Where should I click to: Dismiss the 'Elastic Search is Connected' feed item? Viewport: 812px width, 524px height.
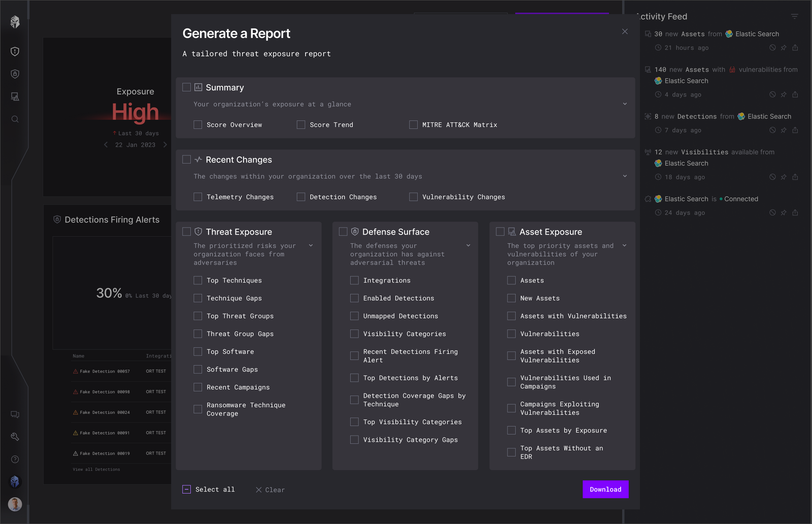[x=772, y=213]
